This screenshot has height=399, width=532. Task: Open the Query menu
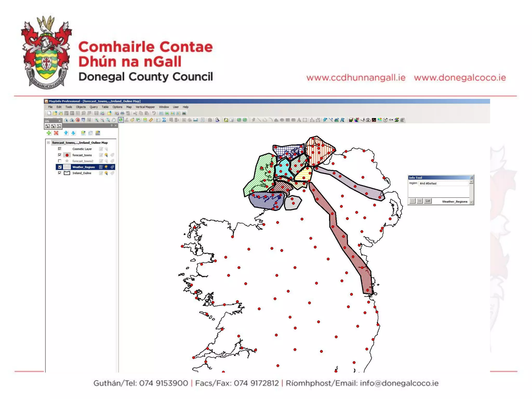click(x=94, y=107)
